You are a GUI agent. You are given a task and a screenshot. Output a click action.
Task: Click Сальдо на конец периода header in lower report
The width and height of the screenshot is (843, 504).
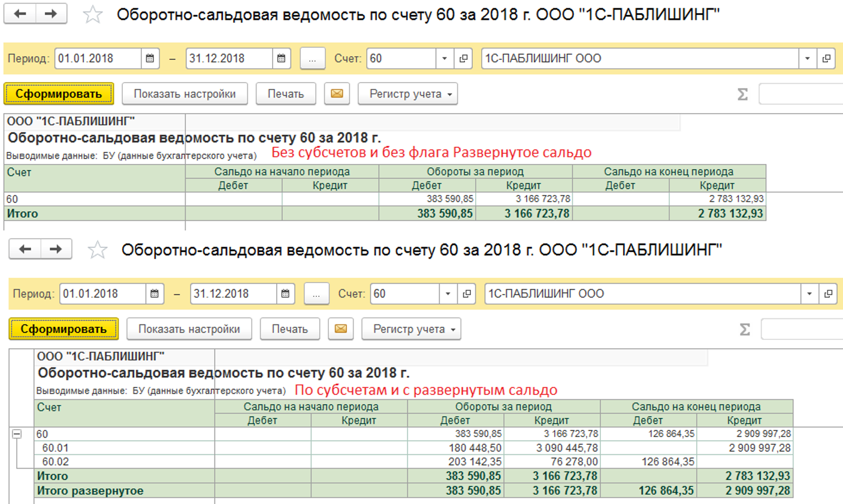click(x=696, y=407)
